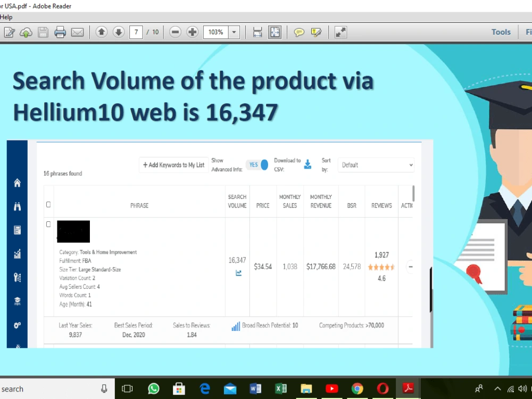The image size is (532, 399).
Task: Open Mail app from the taskbar
Action: coord(230,389)
